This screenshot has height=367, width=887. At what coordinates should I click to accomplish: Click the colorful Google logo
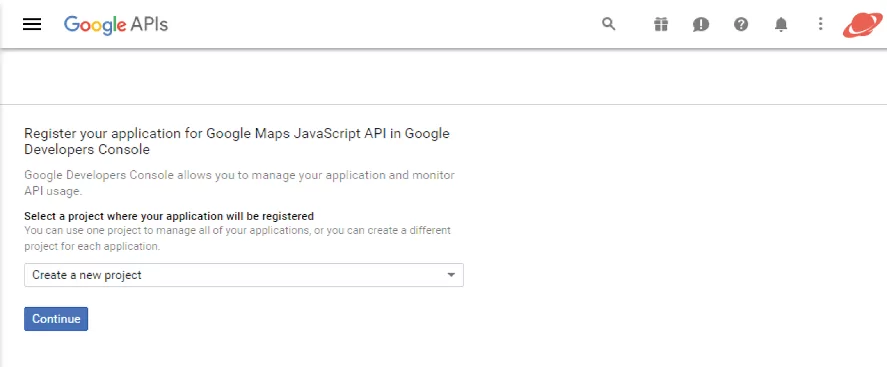click(94, 25)
